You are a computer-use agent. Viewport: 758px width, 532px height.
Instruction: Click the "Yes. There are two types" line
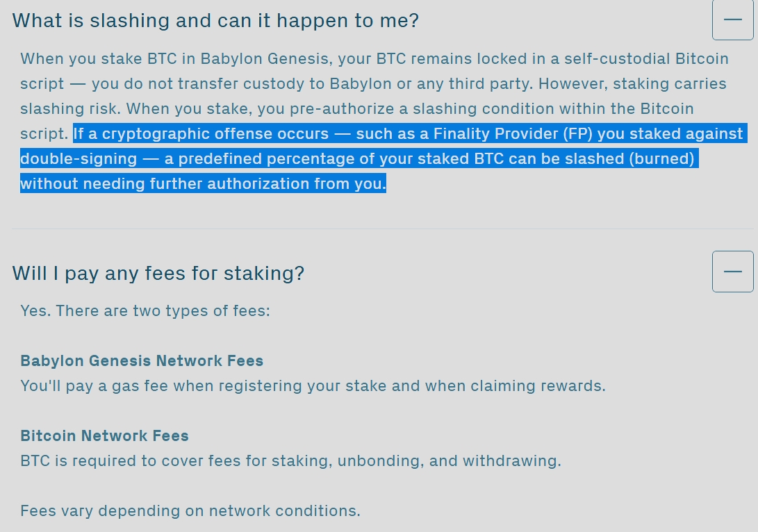[145, 310]
